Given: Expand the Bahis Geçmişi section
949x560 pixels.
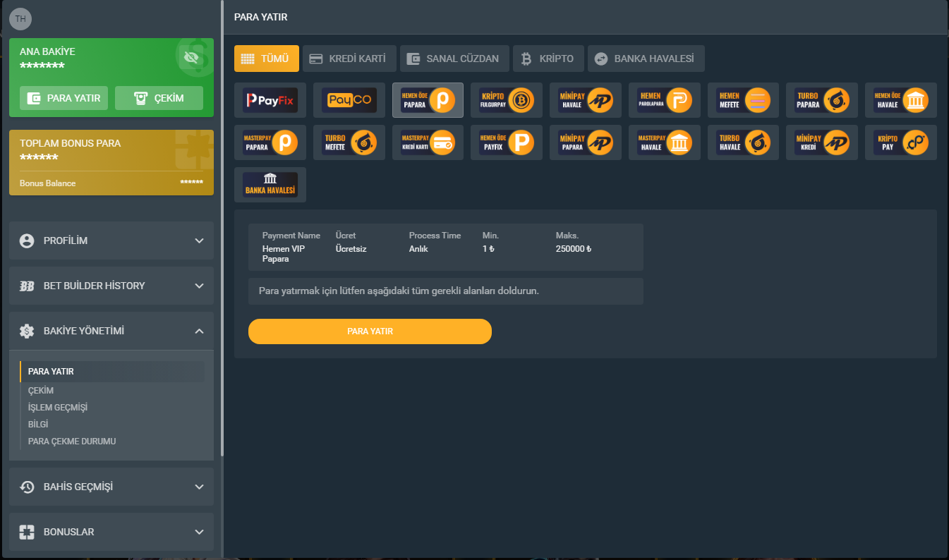Looking at the screenshot, I should coord(111,487).
